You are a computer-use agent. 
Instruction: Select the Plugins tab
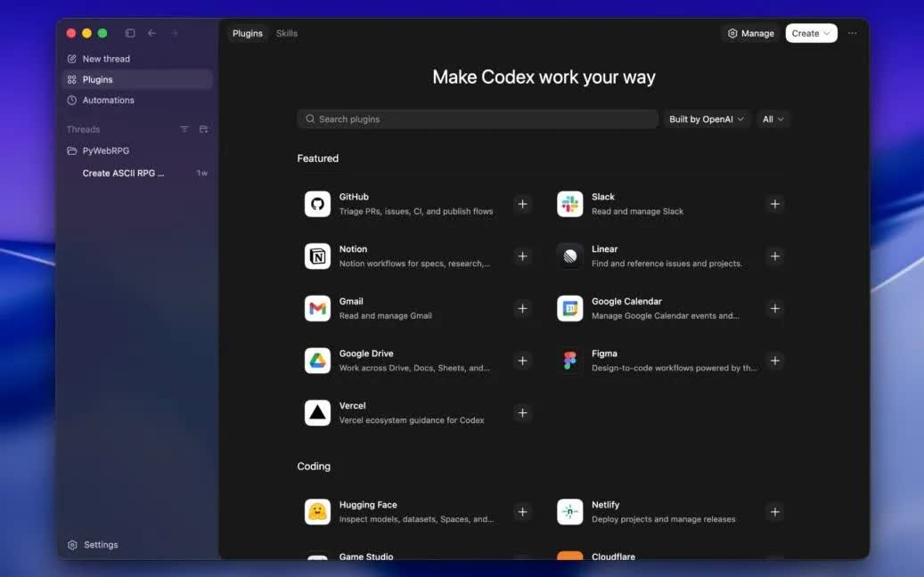tap(247, 33)
